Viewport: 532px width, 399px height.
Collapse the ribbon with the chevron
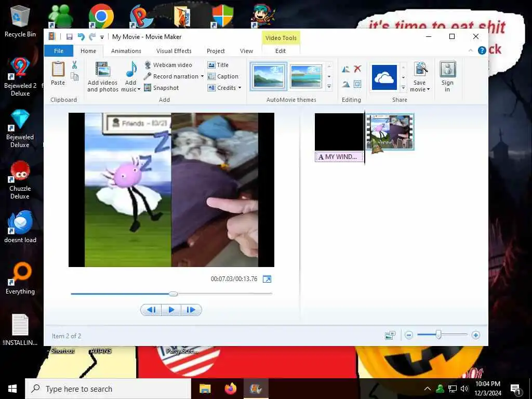tap(470, 50)
